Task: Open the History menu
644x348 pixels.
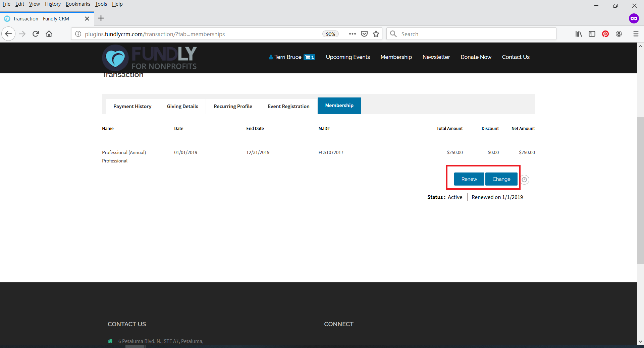Action: [x=53, y=4]
